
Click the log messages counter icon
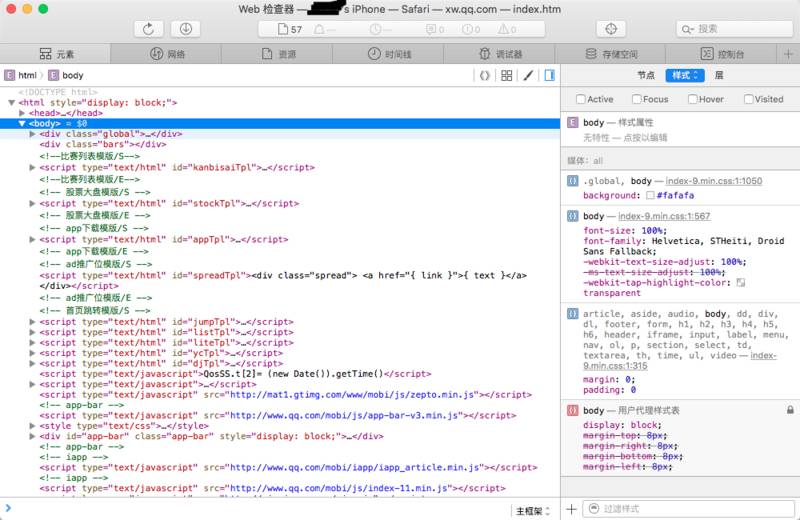[x=431, y=30]
